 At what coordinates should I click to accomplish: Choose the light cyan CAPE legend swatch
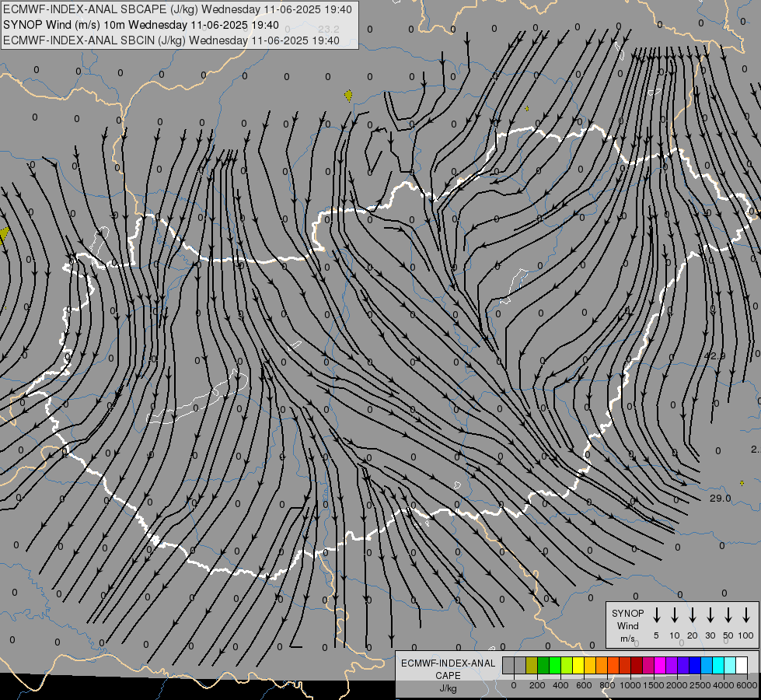point(730,665)
